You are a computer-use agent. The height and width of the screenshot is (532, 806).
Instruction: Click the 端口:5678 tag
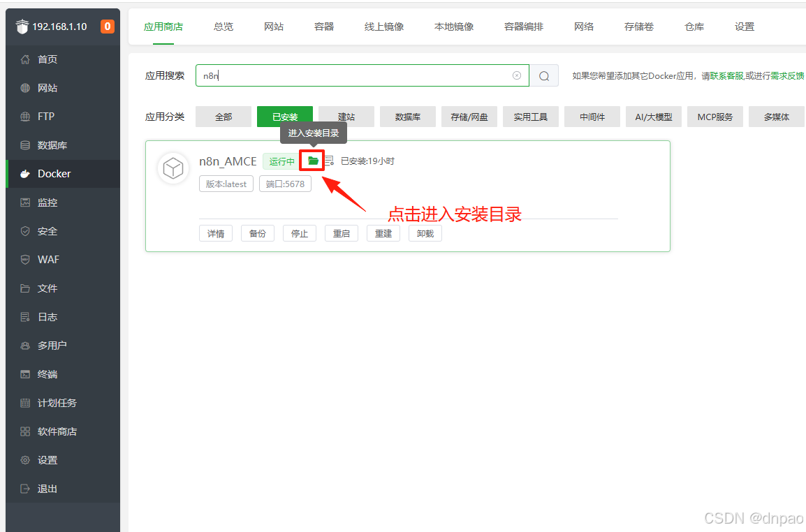[285, 184]
